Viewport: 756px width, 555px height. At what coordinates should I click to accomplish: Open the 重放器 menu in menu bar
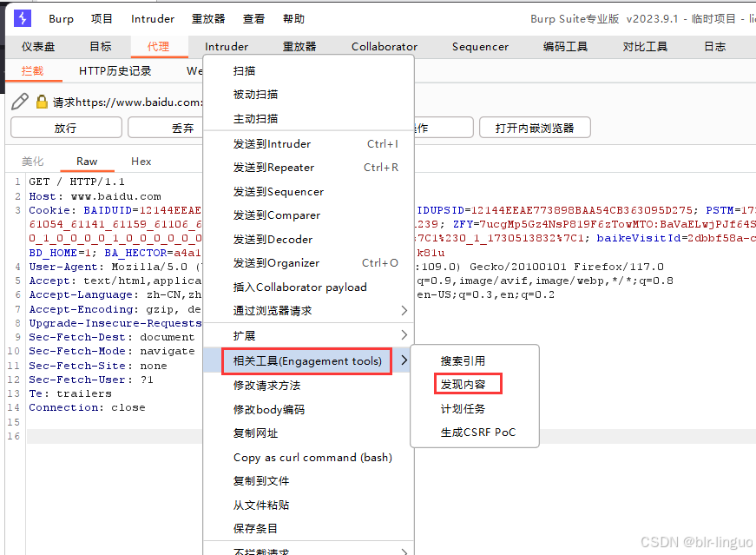point(208,19)
